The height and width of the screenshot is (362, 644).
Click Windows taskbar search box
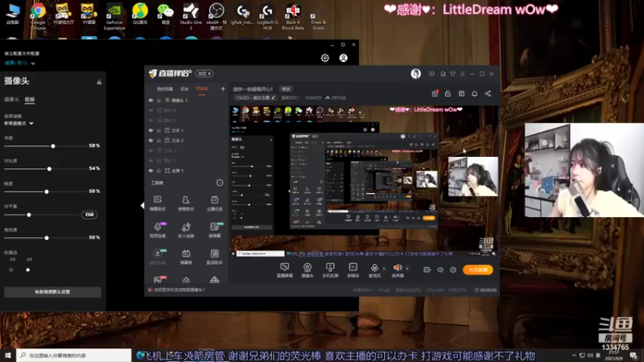coord(74,355)
